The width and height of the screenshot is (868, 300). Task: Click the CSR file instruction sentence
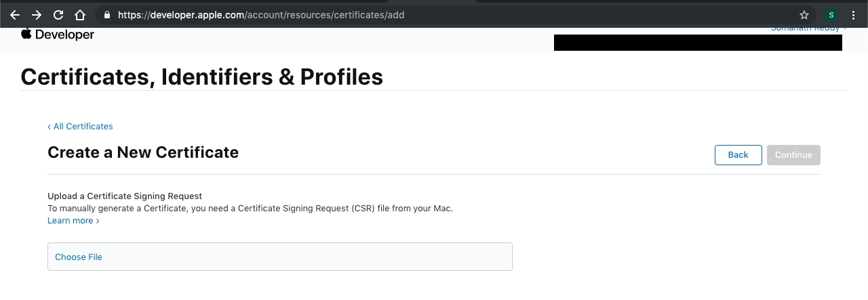click(x=250, y=209)
